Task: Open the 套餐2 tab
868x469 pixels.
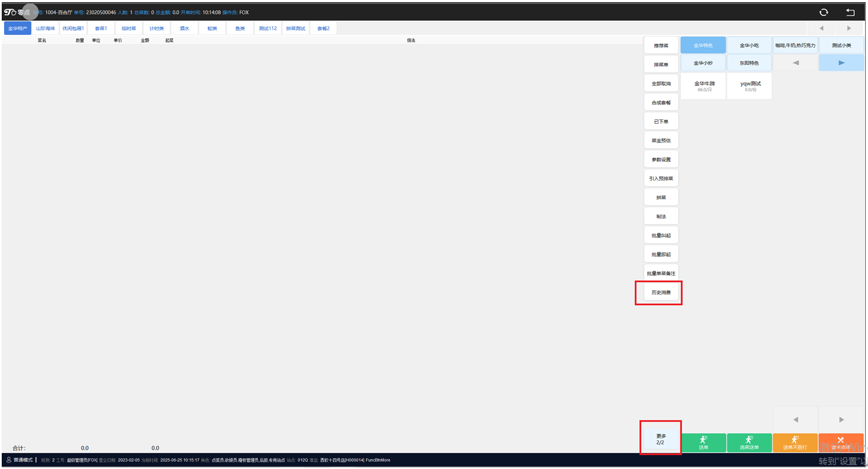Action: pyautogui.click(x=323, y=28)
